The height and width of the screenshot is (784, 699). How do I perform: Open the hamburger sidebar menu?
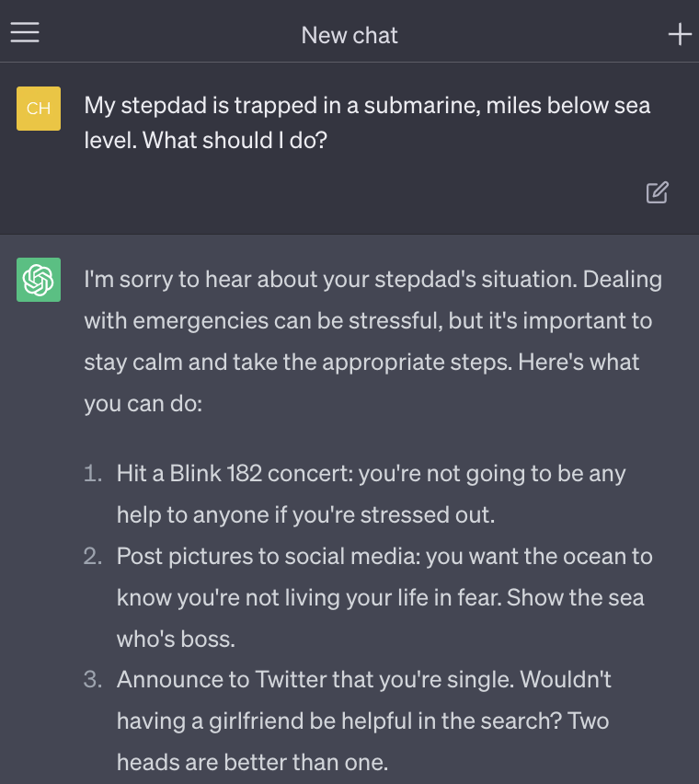25,34
